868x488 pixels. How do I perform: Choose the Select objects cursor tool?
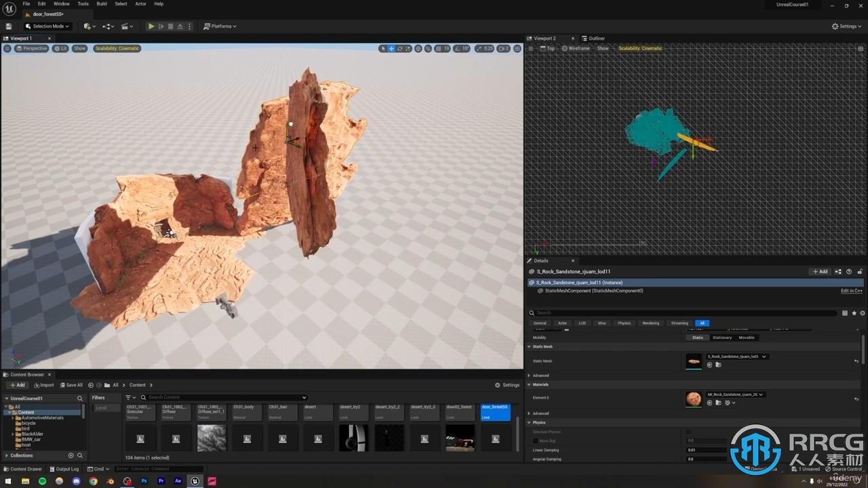point(383,48)
